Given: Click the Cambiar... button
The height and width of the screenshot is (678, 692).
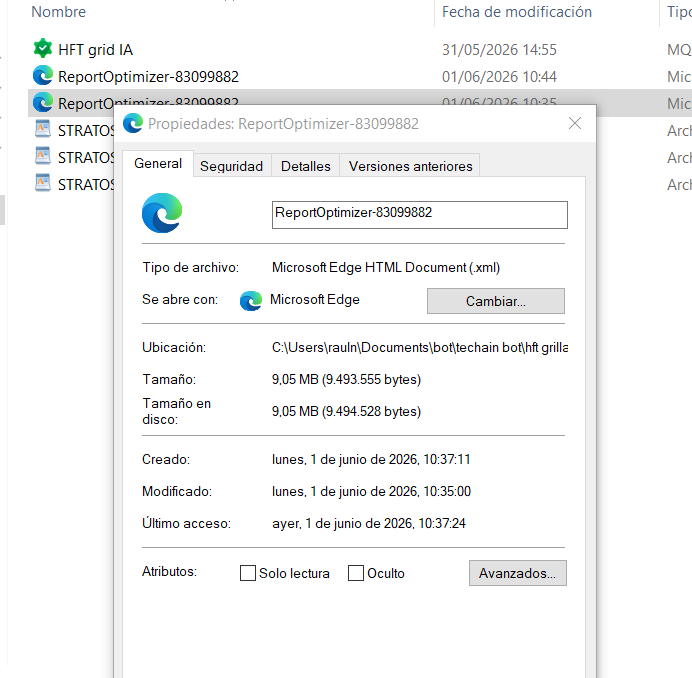Looking at the screenshot, I should coord(496,301).
